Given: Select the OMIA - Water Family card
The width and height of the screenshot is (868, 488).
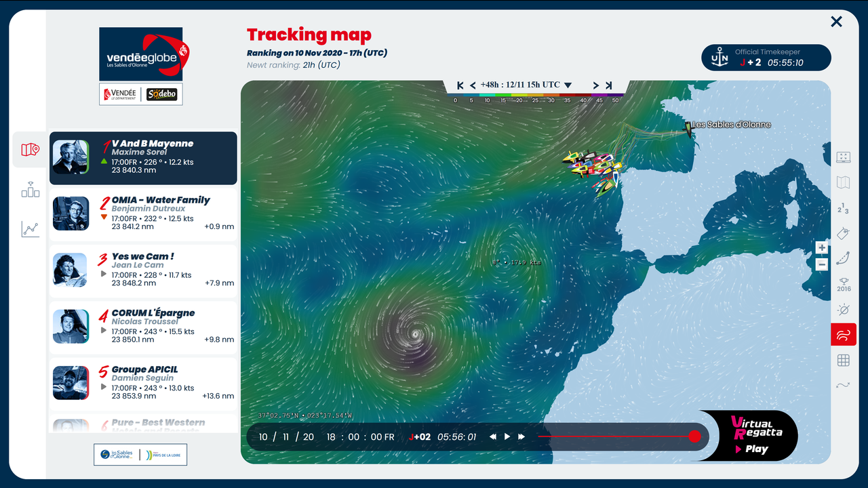Looking at the screenshot, I should coord(143,214).
